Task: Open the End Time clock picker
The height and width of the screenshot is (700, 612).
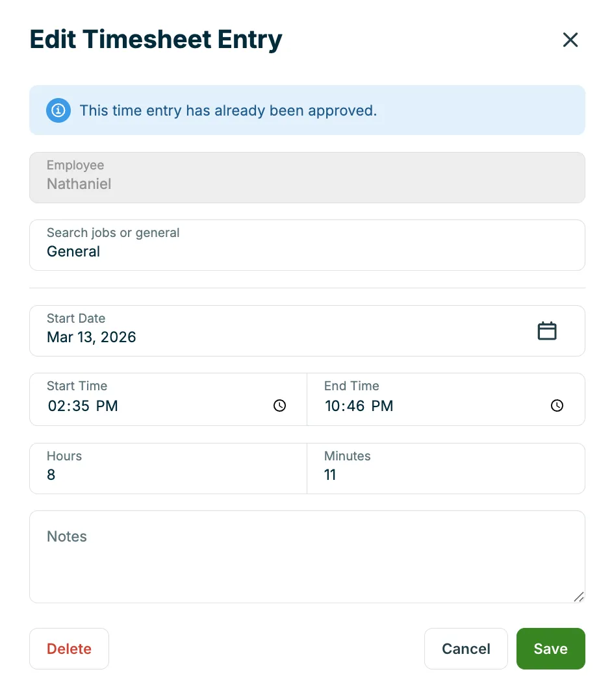Action: (x=557, y=405)
